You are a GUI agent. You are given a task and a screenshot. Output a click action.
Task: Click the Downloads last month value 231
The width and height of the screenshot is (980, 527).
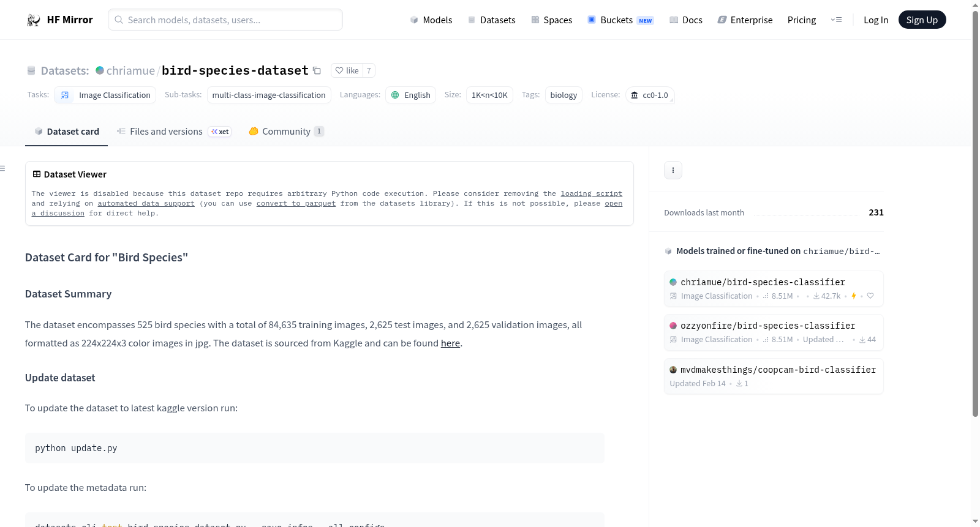[x=876, y=212]
